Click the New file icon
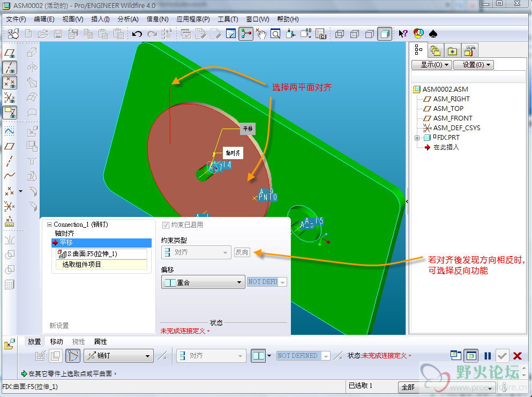The image size is (532, 397). click(x=28, y=34)
